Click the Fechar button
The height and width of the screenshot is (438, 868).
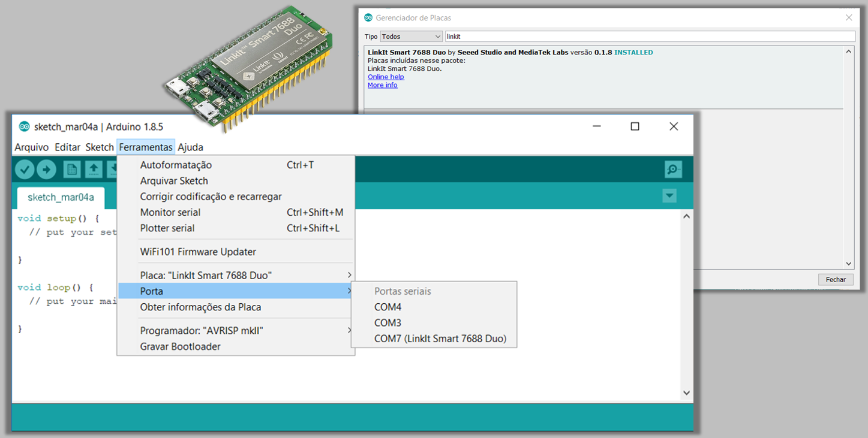836,279
